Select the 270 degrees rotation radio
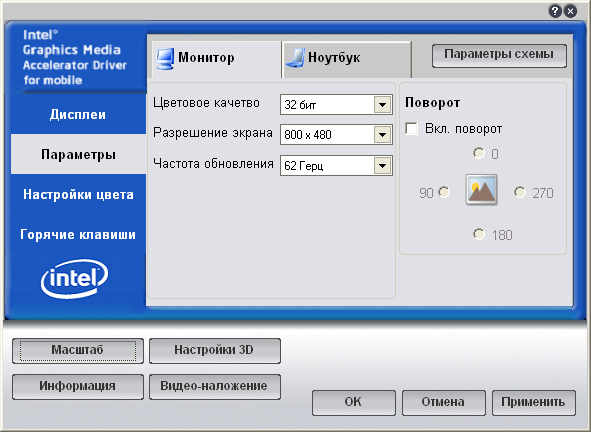The height and width of the screenshot is (432, 591). [x=520, y=192]
